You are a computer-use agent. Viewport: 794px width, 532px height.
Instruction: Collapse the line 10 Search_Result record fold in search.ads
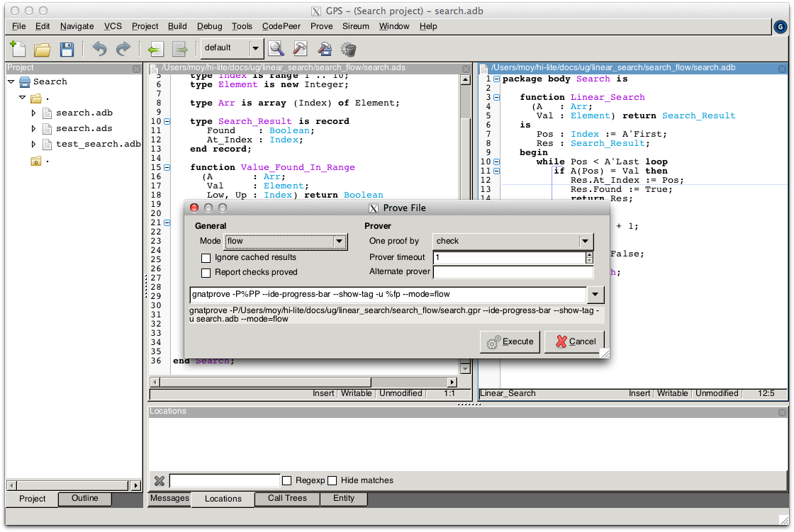pyautogui.click(x=167, y=121)
